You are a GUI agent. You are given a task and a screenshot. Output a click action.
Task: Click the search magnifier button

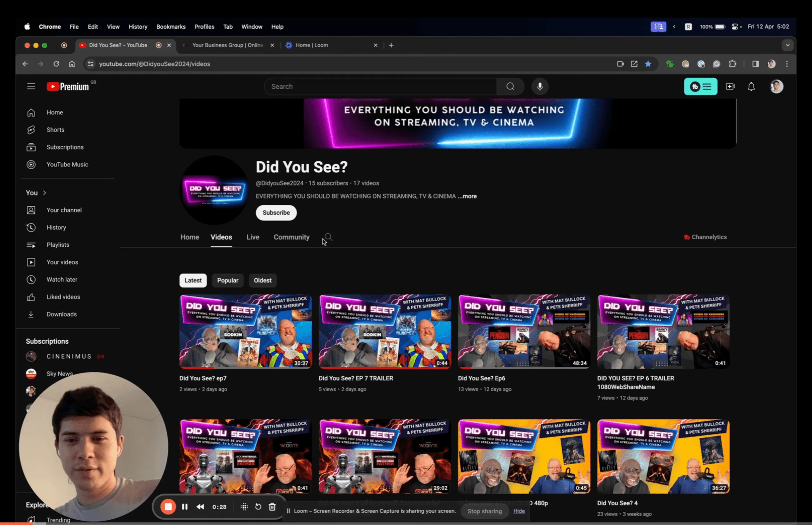click(510, 87)
